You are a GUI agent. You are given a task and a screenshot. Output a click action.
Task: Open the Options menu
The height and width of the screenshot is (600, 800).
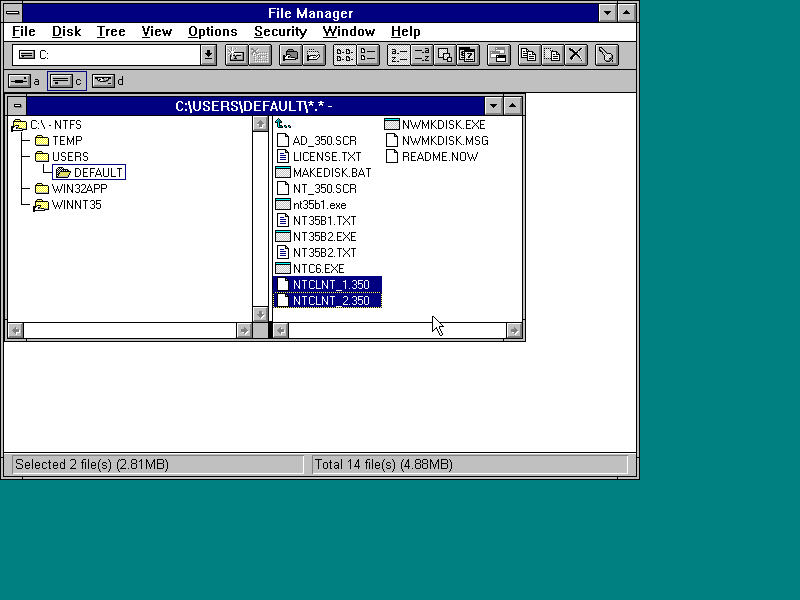click(x=213, y=32)
